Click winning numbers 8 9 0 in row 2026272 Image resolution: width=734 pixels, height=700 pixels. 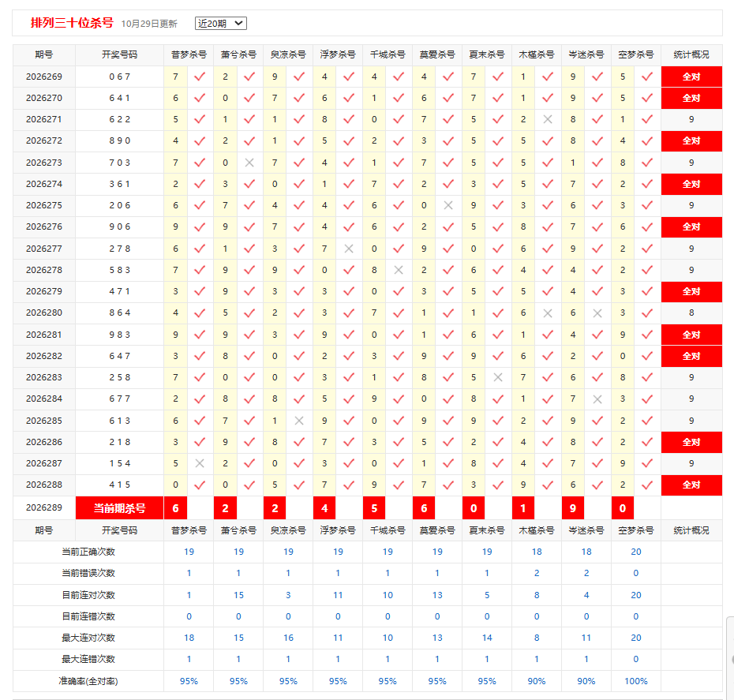pyautogui.click(x=119, y=140)
